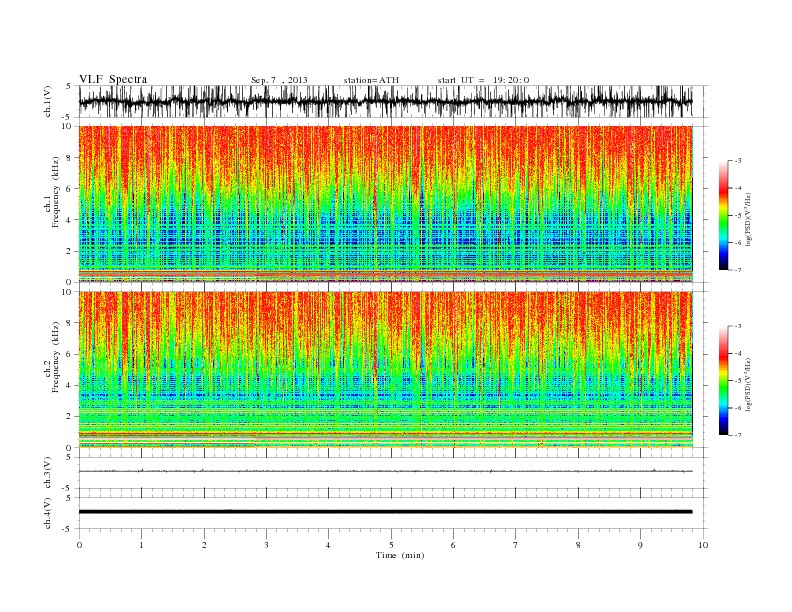
Task: Click the "VLF Spectra" title text
Action: click(x=113, y=79)
